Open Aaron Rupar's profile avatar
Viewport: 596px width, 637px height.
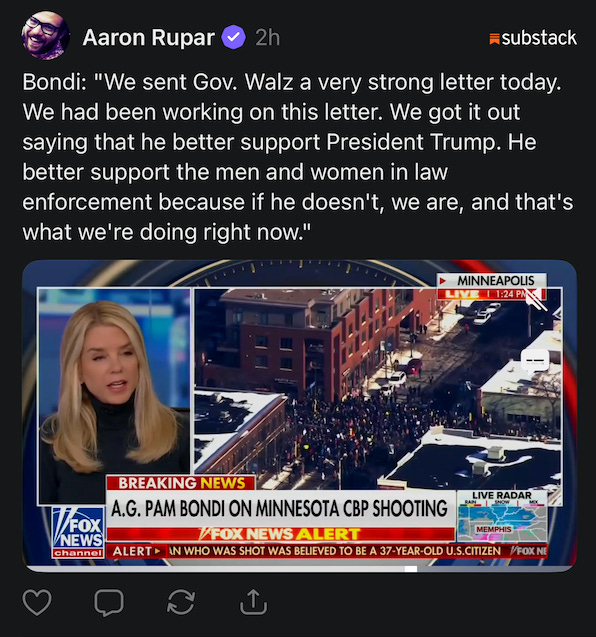coord(45,36)
